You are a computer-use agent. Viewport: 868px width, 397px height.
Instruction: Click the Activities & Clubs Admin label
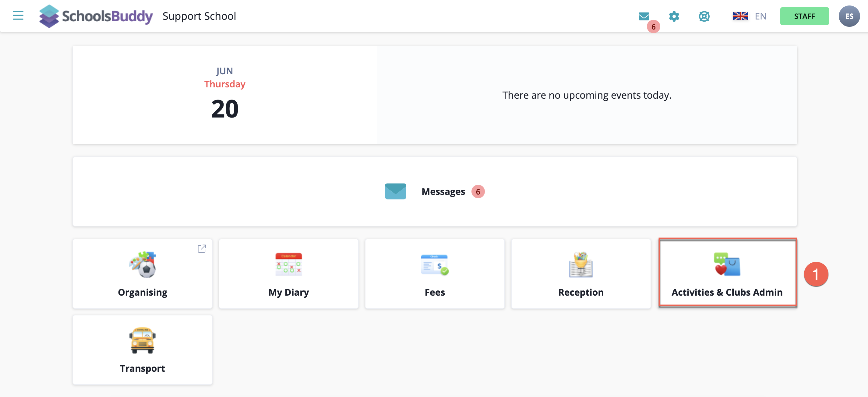(727, 292)
